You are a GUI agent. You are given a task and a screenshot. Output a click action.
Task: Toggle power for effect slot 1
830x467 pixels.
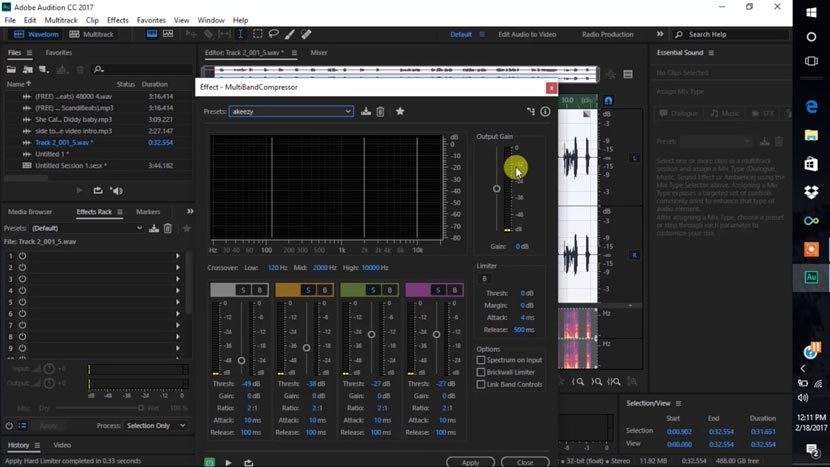pyautogui.click(x=23, y=256)
